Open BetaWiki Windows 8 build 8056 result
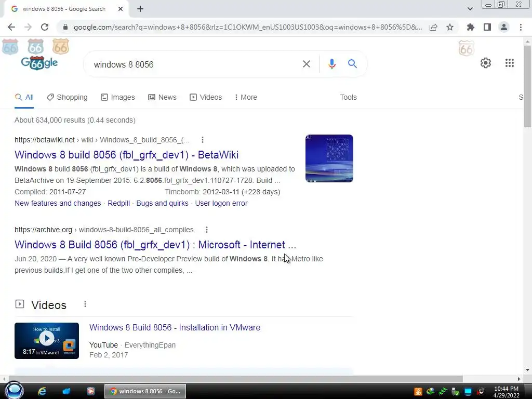This screenshot has width=532, height=399. pyautogui.click(x=126, y=155)
